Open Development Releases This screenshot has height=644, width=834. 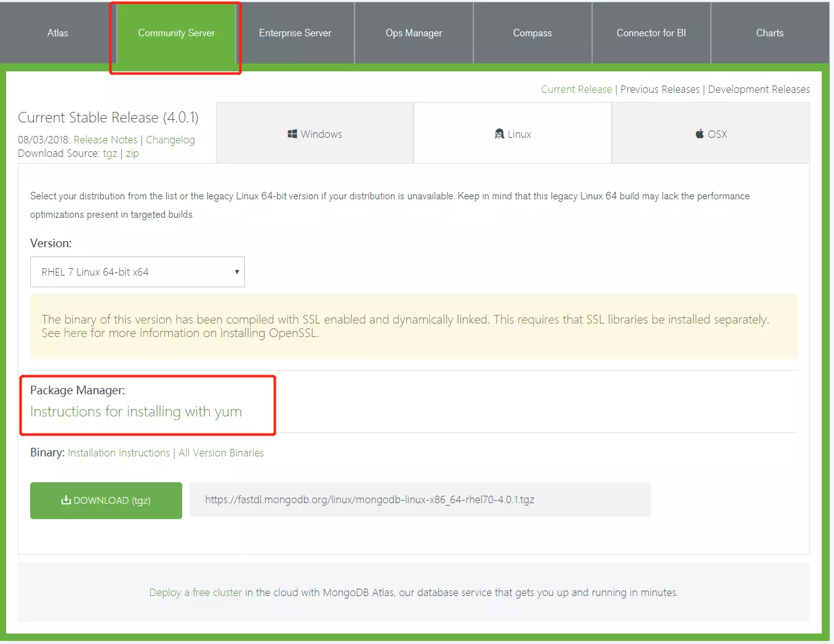point(758,89)
